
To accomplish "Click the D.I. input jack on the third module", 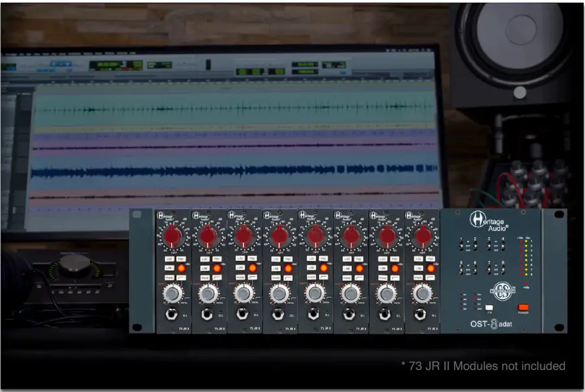I will pos(243,313).
